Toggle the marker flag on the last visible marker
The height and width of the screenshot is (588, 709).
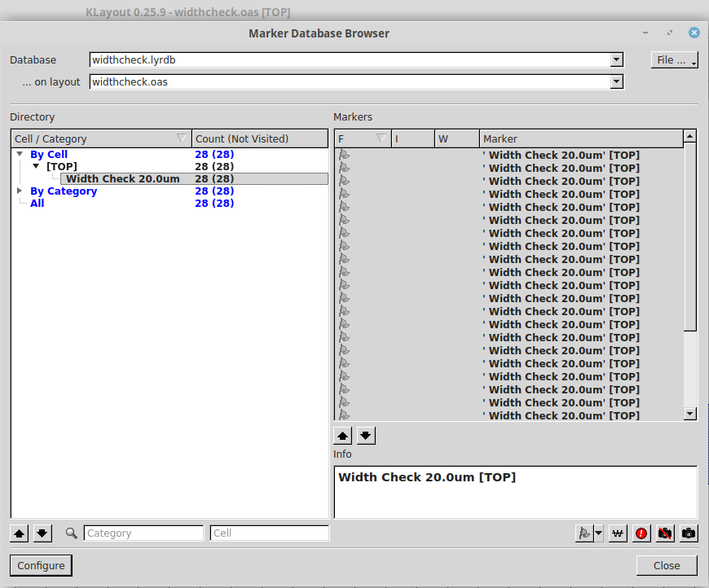[343, 415]
